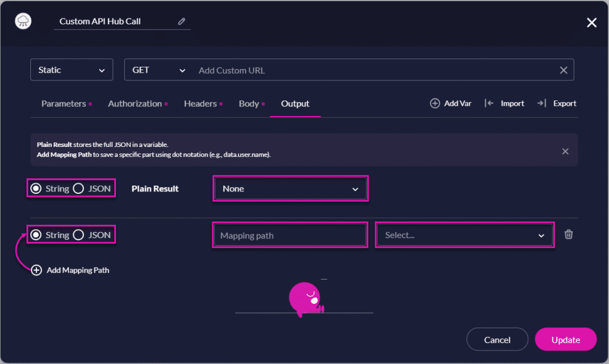Click the Add Mapping Path button
Screen dimensions: 609x364
(70, 270)
